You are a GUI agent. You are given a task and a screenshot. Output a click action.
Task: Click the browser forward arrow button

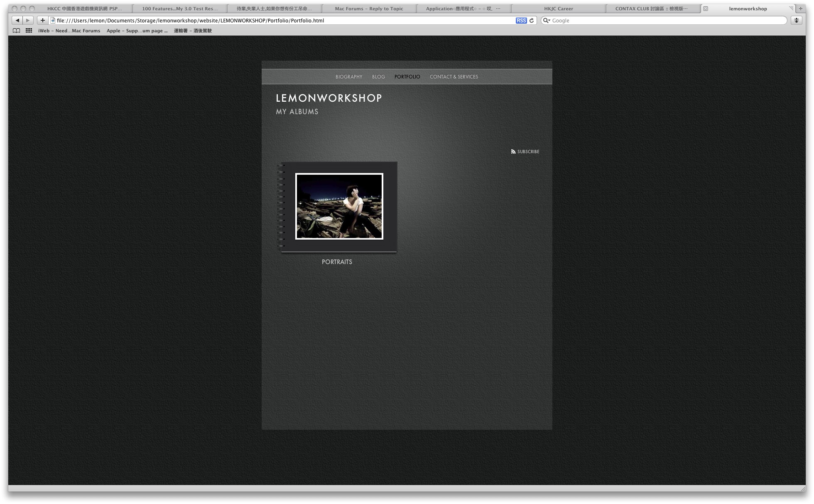28,20
